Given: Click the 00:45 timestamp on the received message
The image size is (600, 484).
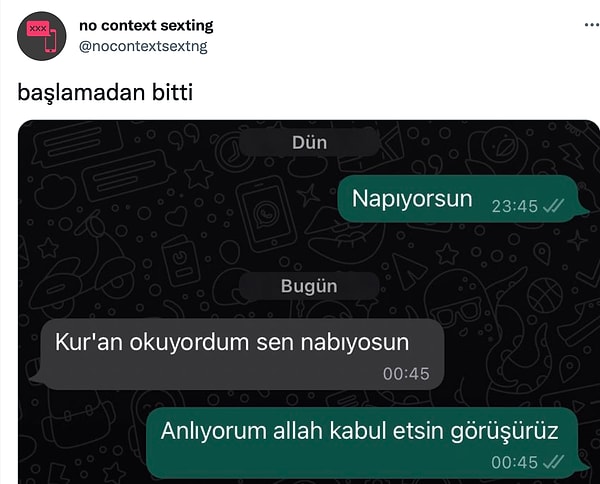Looking at the screenshot, I should pos(406,374).
